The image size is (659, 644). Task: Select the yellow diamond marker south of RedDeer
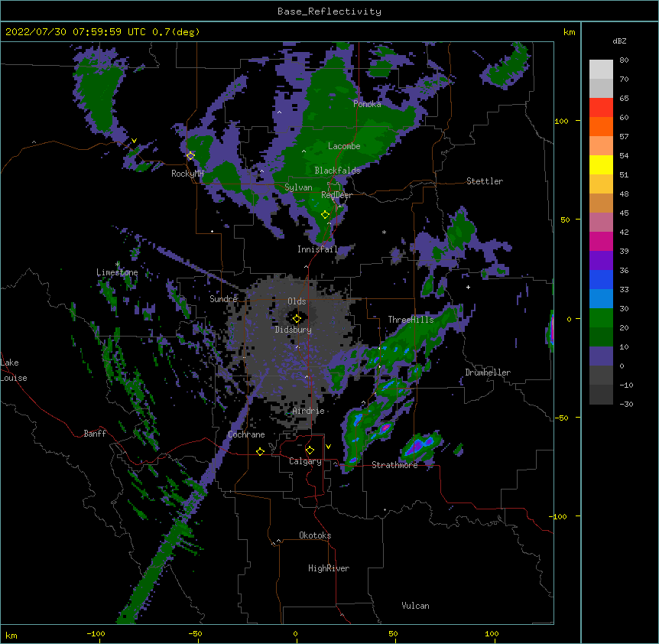pyautogui.click(x=325, y=215)
